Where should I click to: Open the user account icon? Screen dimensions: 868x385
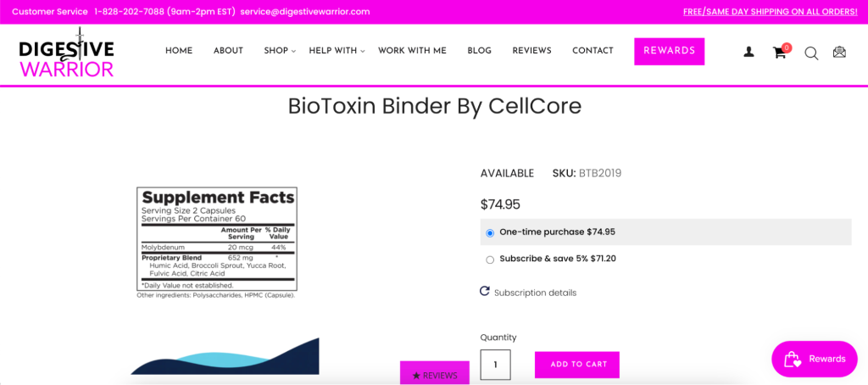pos(748,52)
